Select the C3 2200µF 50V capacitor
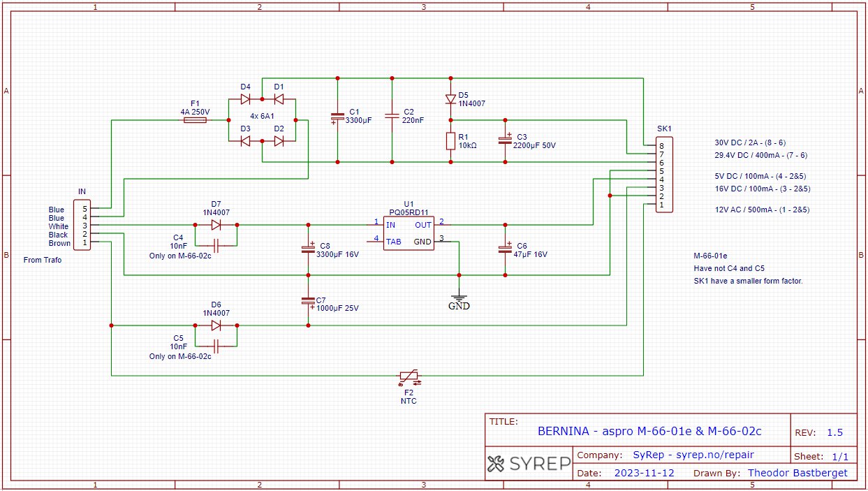The image size is (868, 491). (x=504, y=140)
